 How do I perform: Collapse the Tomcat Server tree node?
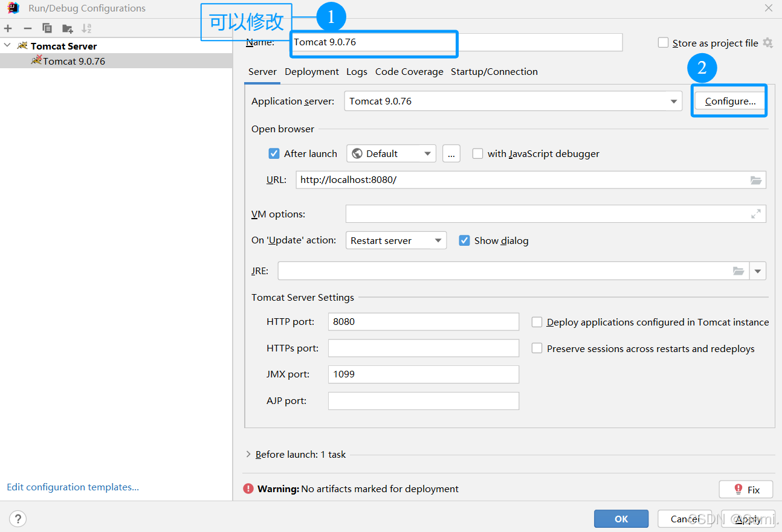click(7, 46)
